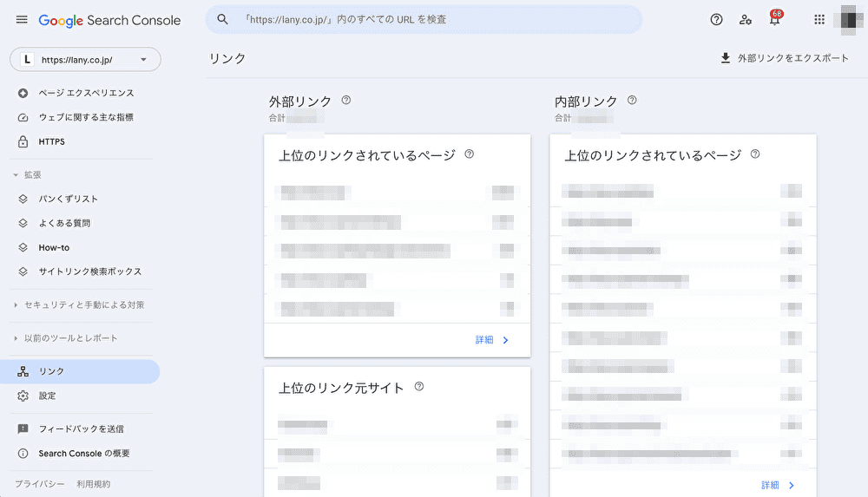Open the help question mark icon

pos(716,20)
